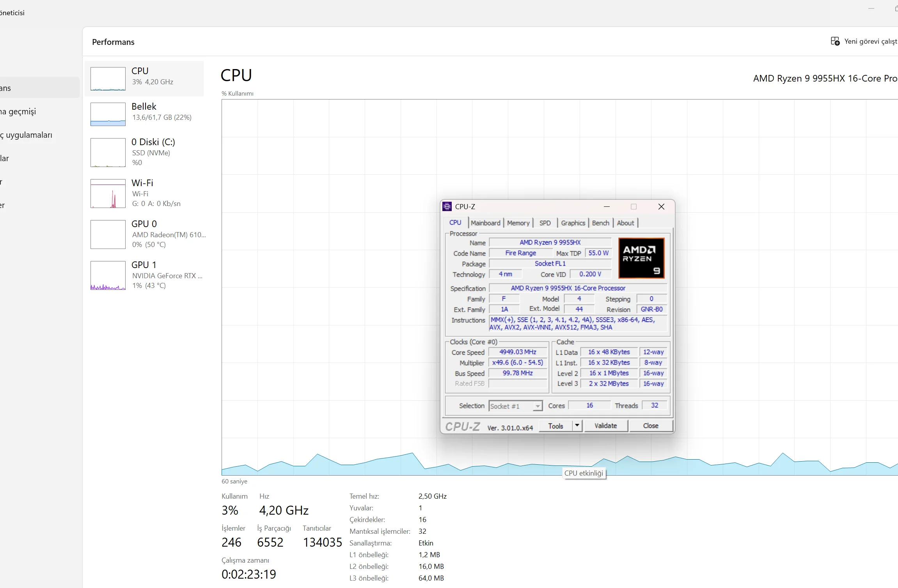The height and width of the screenshot is (588, 898).
Task: Click the Tools button in CPU-Z
Action: click(x=556, y=426)
